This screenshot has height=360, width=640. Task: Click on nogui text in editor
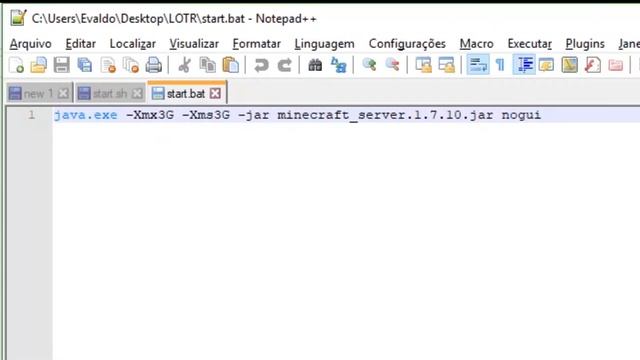click(x=521, y=115)
